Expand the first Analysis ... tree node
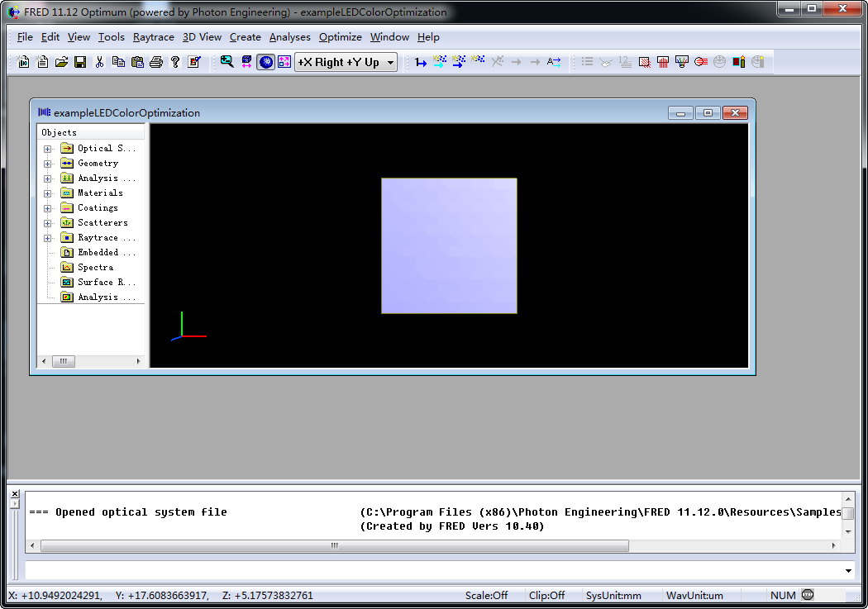The height and width of the screenshot is (609, 868). [x=48, y=178]
